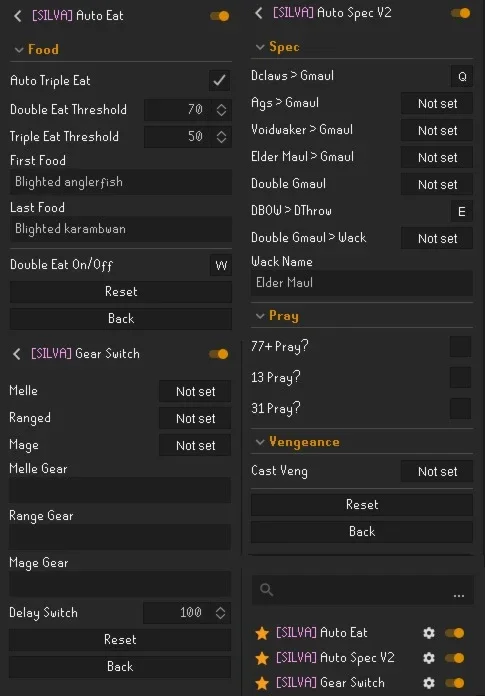Click the Wack Name text field
The height and width of the screenshot is (696, 485).
pos(362,283)
